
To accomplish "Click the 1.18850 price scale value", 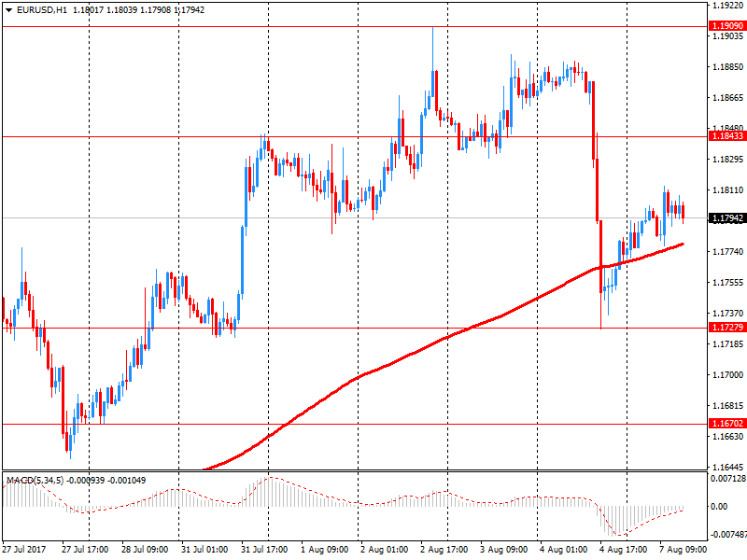I will click(728, 67).
